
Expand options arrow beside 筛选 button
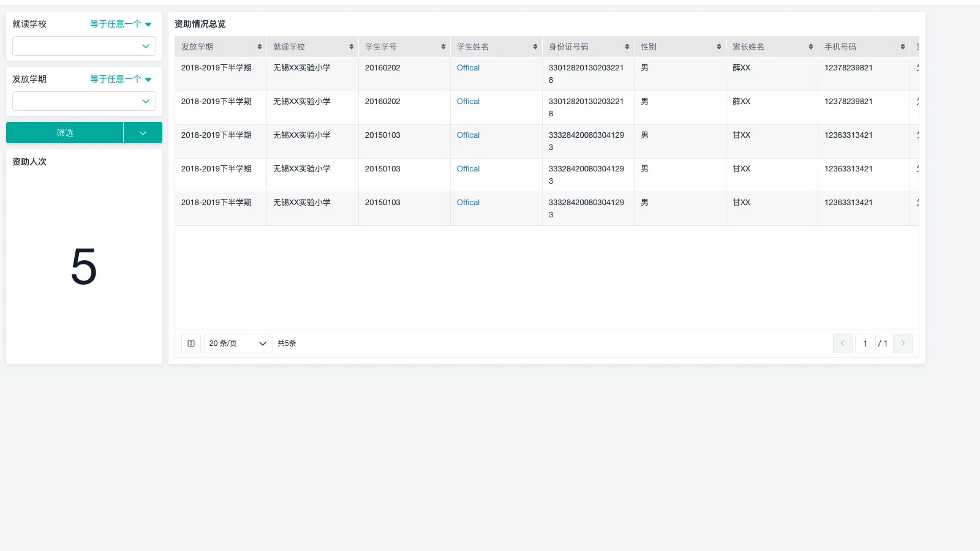click(x=143, y=133)
